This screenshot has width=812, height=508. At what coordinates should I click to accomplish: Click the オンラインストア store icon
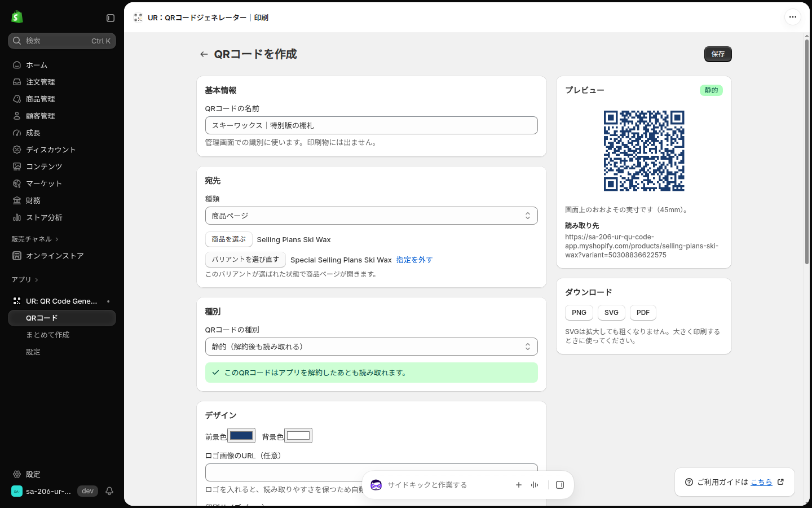[x=17, y=256]
